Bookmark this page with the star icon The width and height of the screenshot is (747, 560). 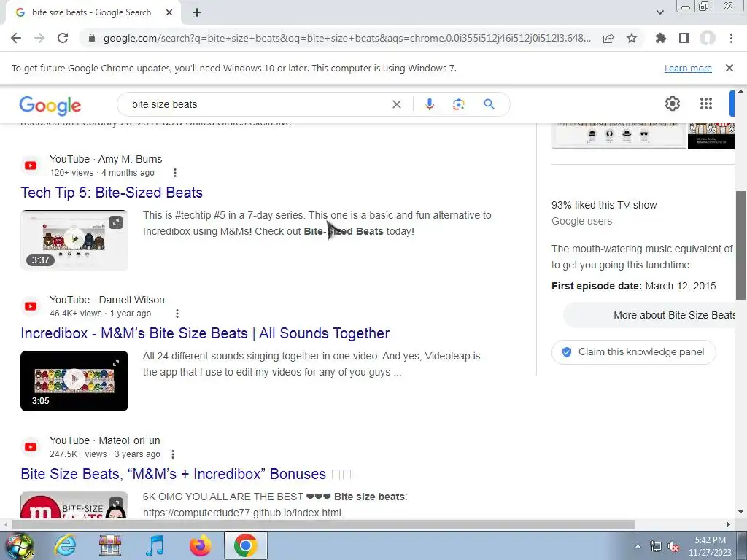point(632,38)
